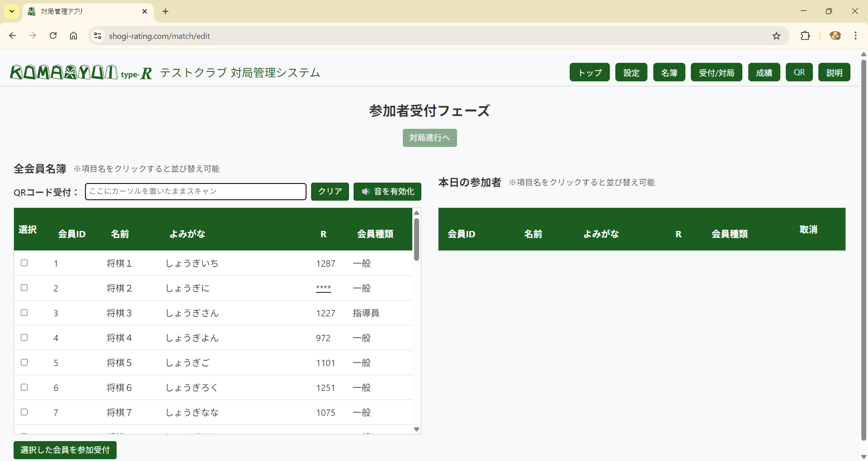Click the browser reload icon
868x461 pixels.
[x=53, y=36]
